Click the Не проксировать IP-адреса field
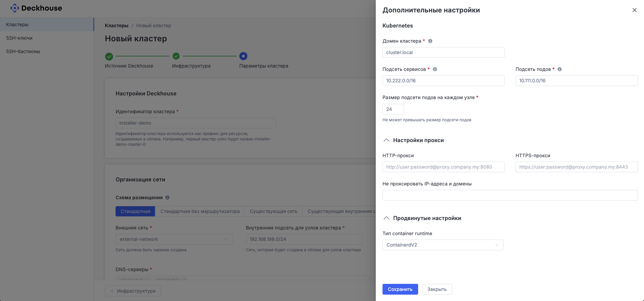This screenshot has height=301, width=644. point(510,195)
